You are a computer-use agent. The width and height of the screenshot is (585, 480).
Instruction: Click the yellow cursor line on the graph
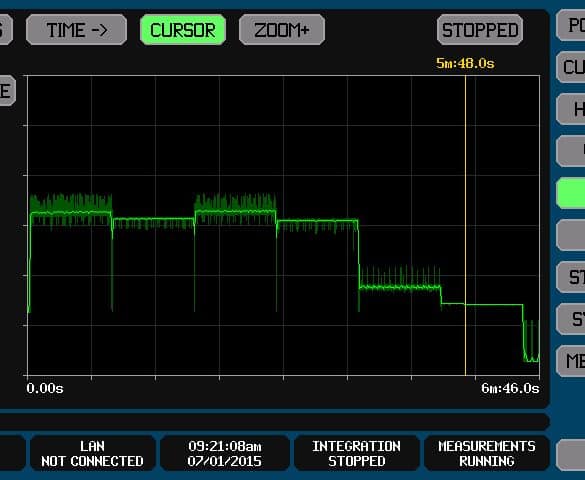pos(465,225)
